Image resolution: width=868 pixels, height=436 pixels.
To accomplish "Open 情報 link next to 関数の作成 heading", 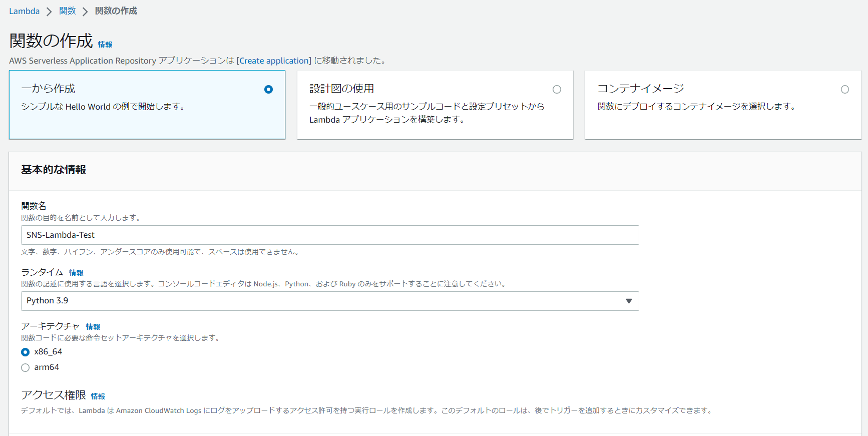I will point(105,45).
